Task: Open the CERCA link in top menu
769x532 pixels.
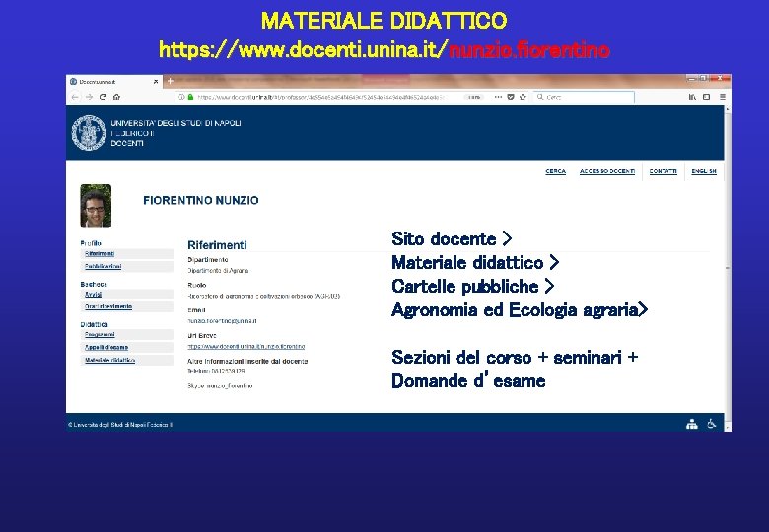Action: tap(556, 172)
